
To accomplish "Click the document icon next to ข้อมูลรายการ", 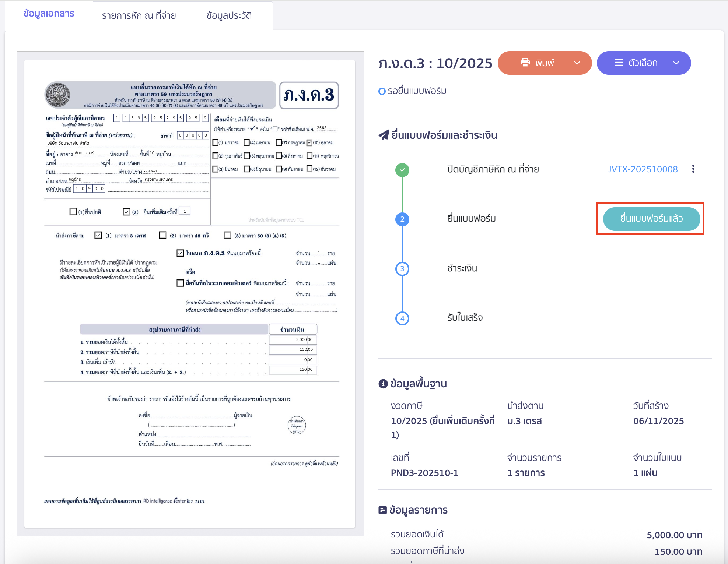I will pos(382,510).
